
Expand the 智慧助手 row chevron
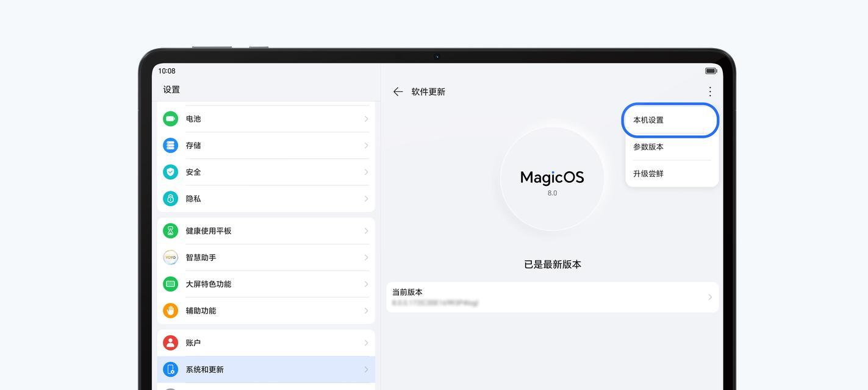tap(366, 257)
